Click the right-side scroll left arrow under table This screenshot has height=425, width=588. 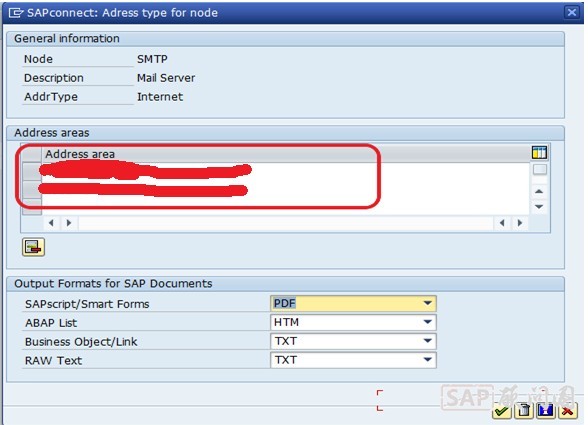pyautogui.click(x=502, y=223)
